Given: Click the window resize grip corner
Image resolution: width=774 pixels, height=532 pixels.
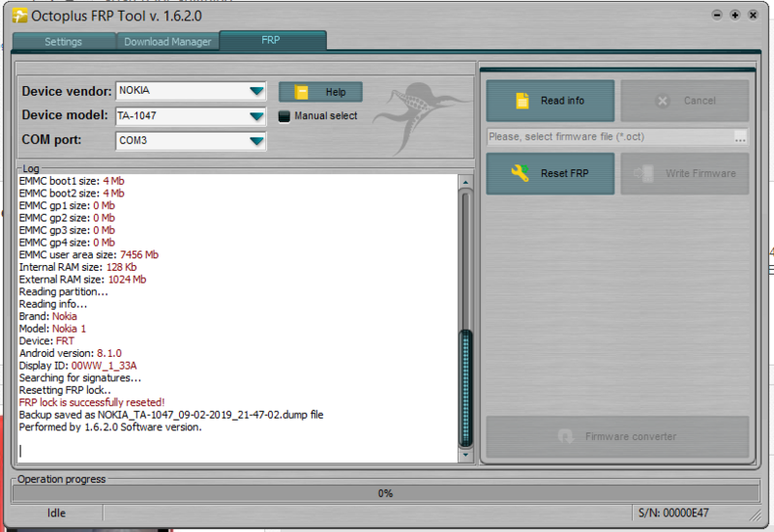Looking at the screenshot, I should pyautogui.click(x=756, y=515).
